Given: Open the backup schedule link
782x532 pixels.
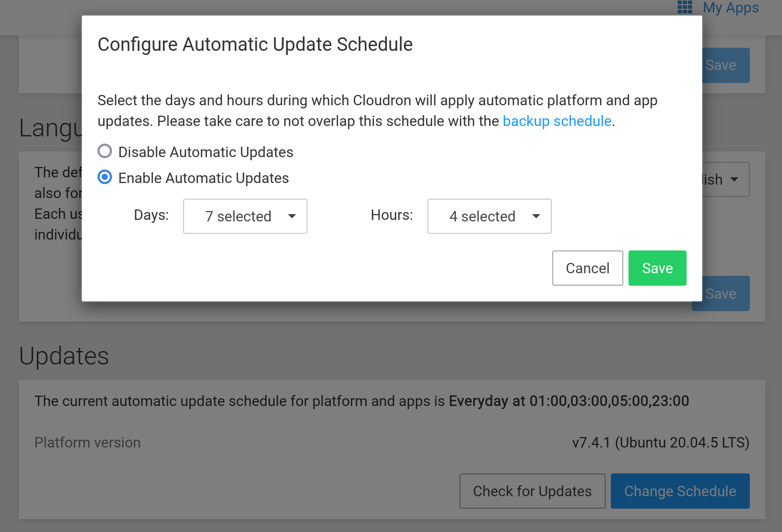Looking at the screenshot, I should pyautogui.click(x=557, y=121).
